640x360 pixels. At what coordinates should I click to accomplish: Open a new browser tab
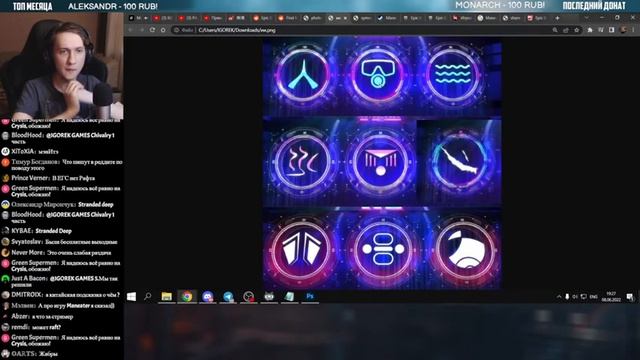point(557,18)
